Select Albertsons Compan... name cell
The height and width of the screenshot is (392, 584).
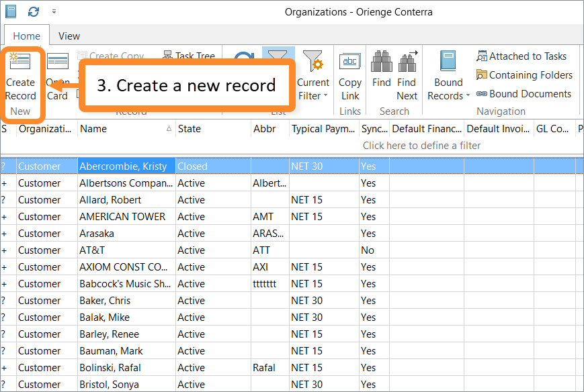(126, 183)
